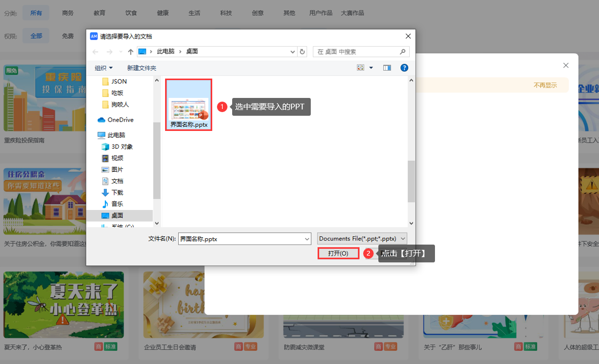This screenshot has width=599, height=364.
Task: Select the 界面名称.pptx file thumbnail
Action: tap(188, 105)
